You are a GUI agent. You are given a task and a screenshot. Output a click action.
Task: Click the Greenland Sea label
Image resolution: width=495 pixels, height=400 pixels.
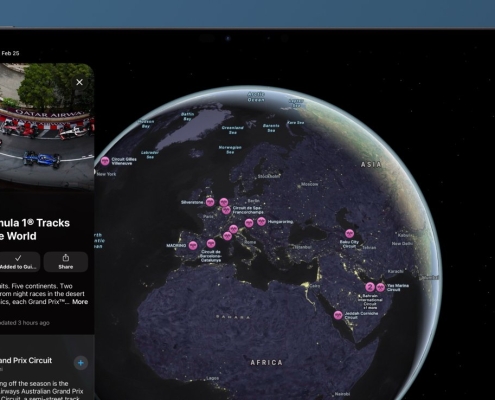coord(233,130)
